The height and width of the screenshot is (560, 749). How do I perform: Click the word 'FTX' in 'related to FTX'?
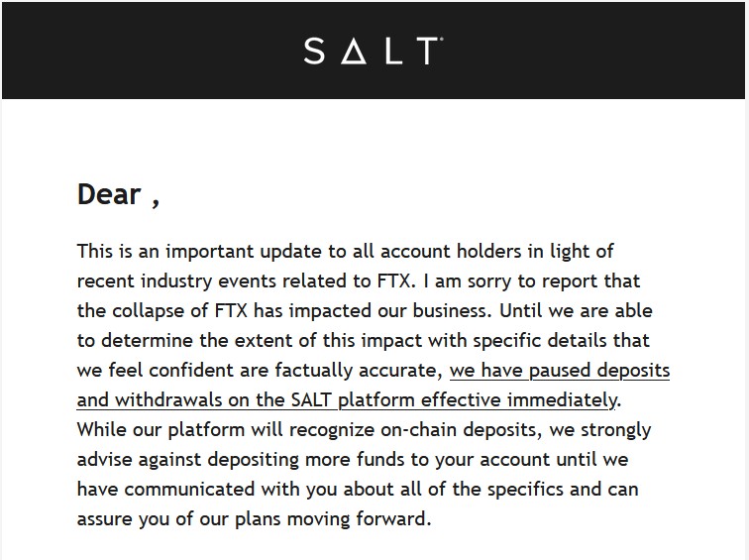[393, 280]
